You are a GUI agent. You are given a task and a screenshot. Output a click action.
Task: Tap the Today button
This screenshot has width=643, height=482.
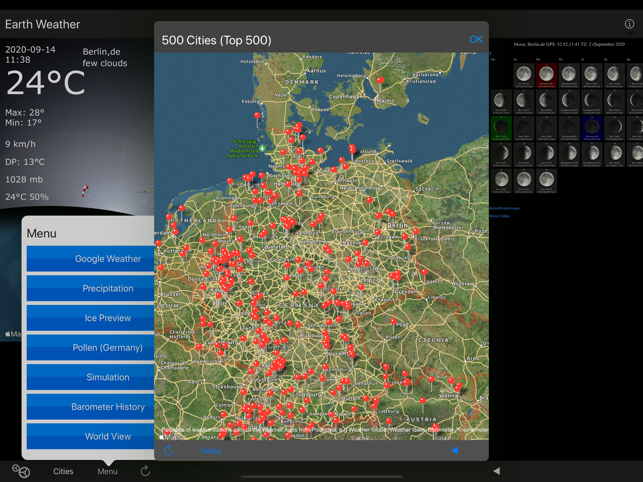(x=210, y=450)
